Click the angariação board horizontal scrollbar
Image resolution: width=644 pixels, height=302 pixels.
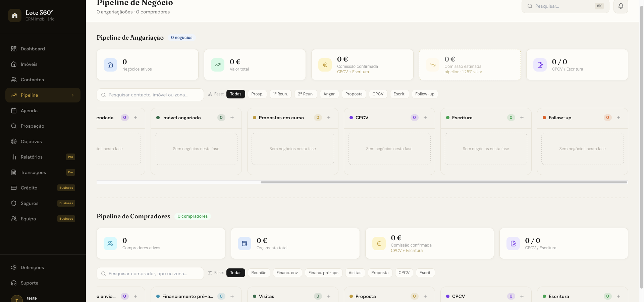444,182
